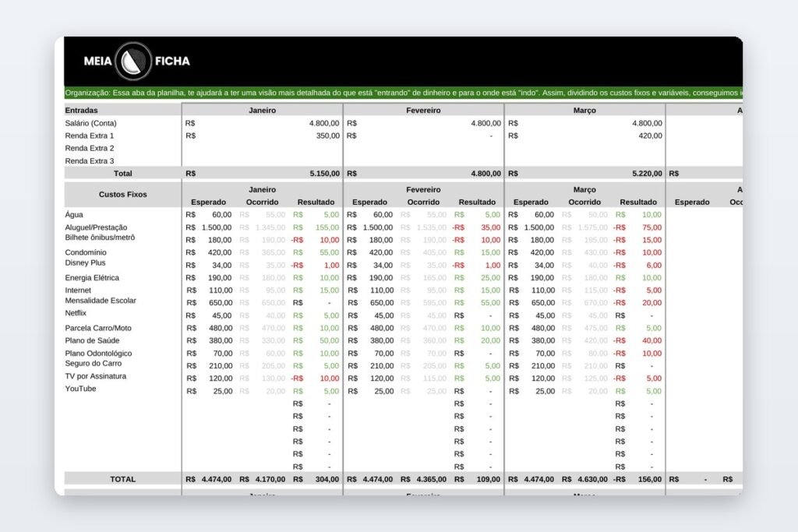Screen dimensions: 798x532
Task: Select Fevereiro total ocorrido 4.365,00
Action: tap(432, 479)
